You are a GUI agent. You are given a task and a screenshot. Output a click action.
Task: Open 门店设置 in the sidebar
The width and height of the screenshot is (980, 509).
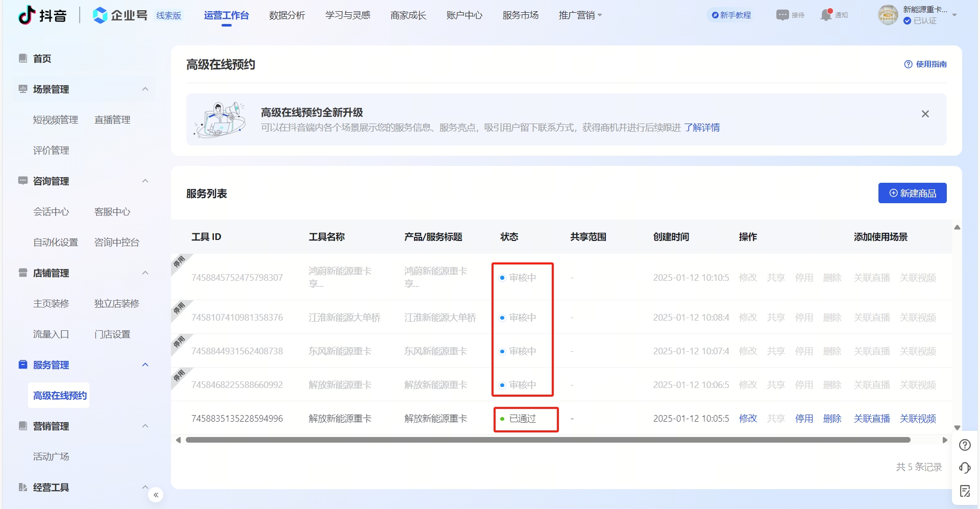coord(112,334)
